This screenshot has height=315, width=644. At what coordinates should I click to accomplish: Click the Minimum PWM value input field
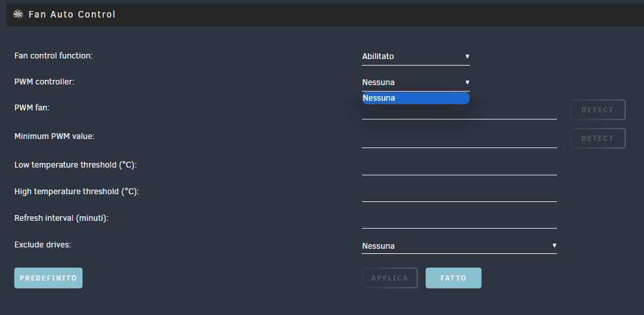point(459,139)
